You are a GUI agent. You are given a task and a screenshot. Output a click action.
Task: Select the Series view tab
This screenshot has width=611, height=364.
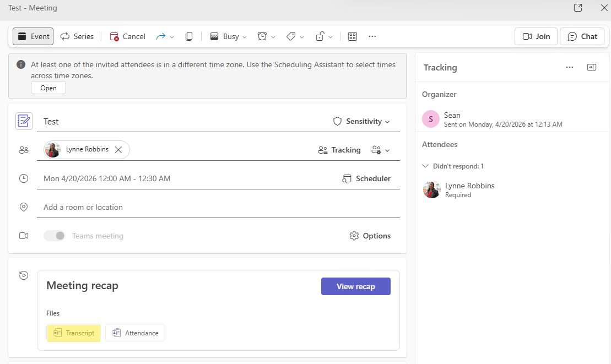pos(77,36)
